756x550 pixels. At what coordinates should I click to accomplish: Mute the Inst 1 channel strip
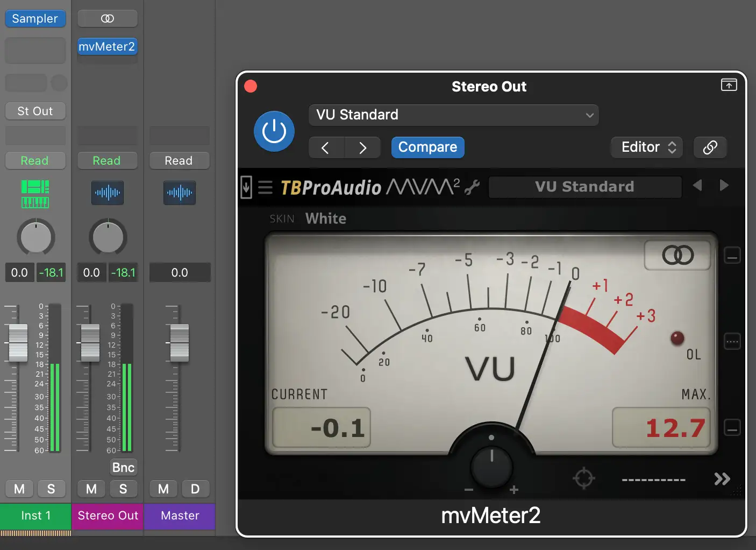19,489
